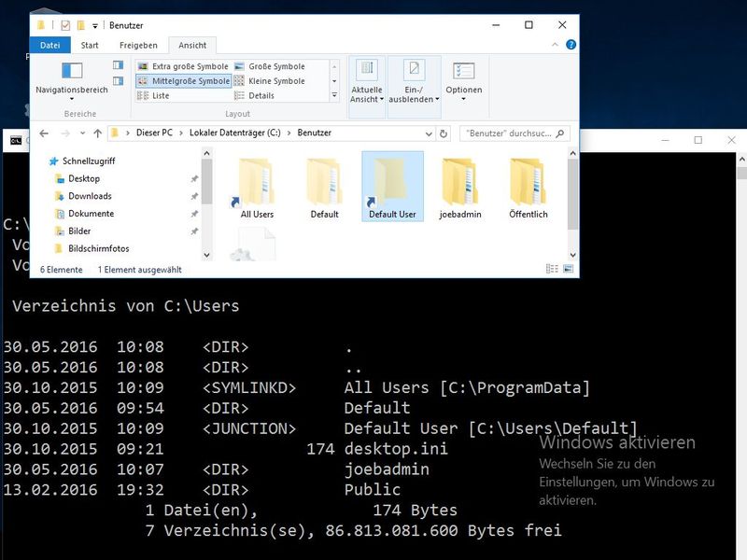Go up one folder level
The image size is (747, 560).
97,133
